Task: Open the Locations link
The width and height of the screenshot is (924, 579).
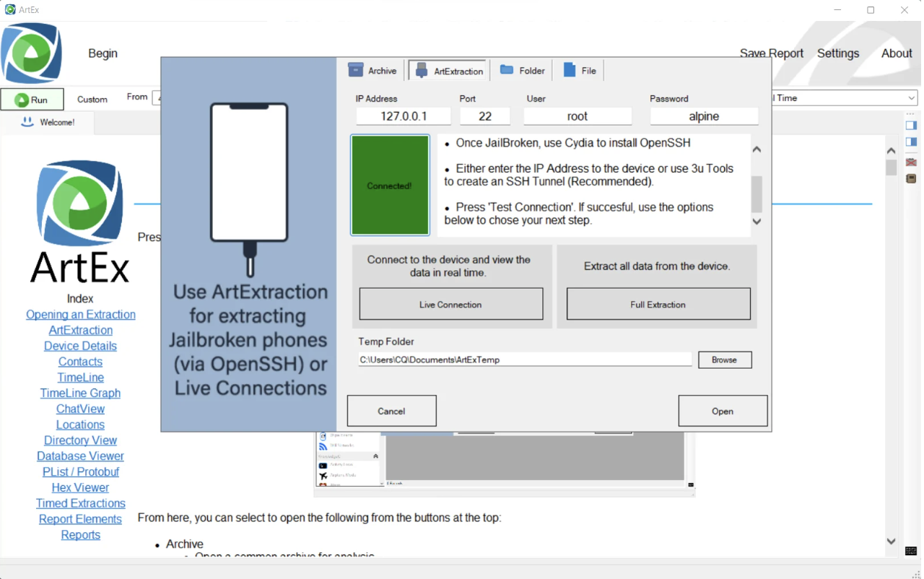Action: pyautogui.click(x=80, y=425)
